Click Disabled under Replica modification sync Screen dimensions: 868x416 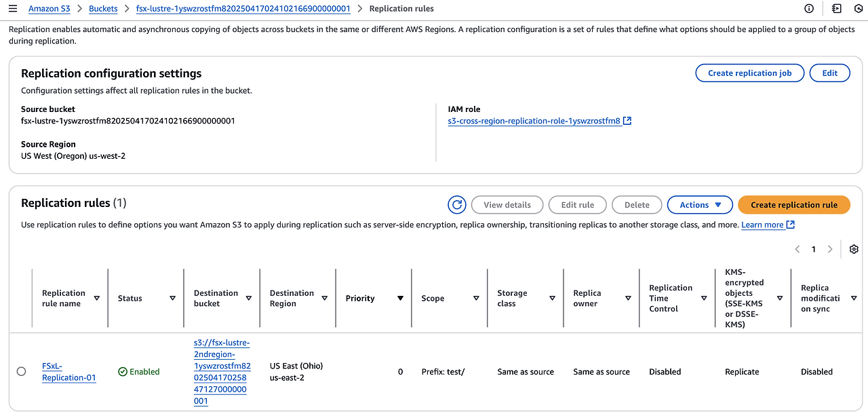(x=816, y=372)
